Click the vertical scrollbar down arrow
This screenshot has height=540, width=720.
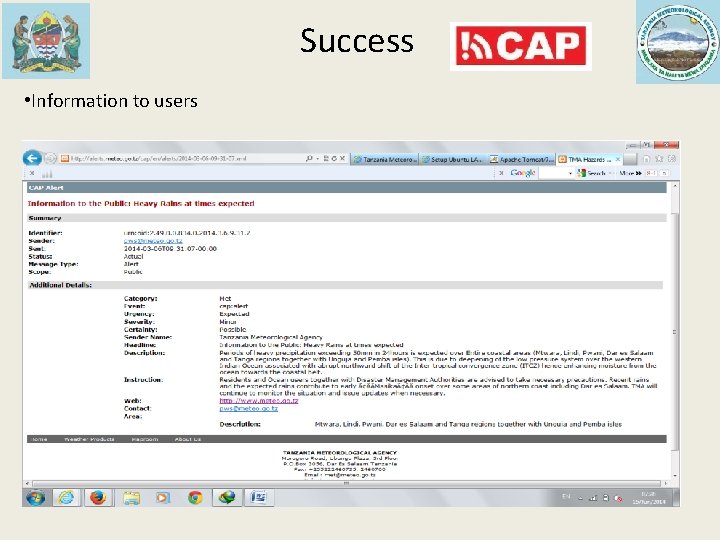pyautogui.click(x=675, y=476)
